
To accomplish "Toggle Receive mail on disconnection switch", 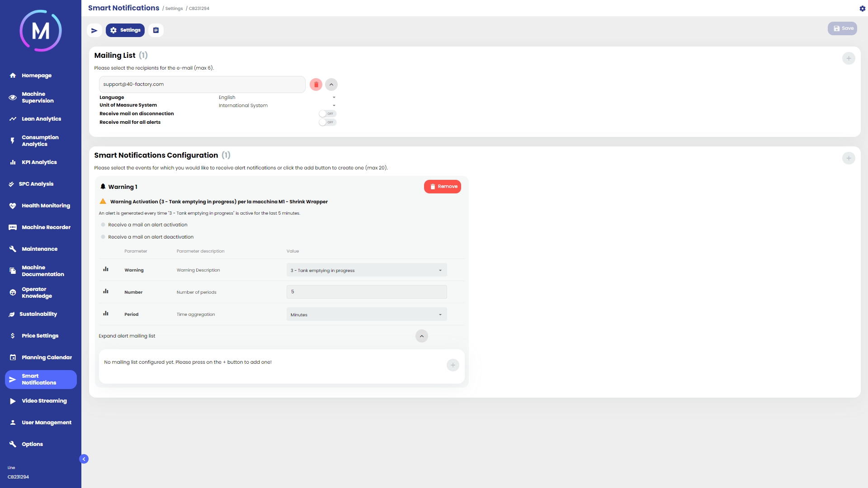I will tap(327, 114).
